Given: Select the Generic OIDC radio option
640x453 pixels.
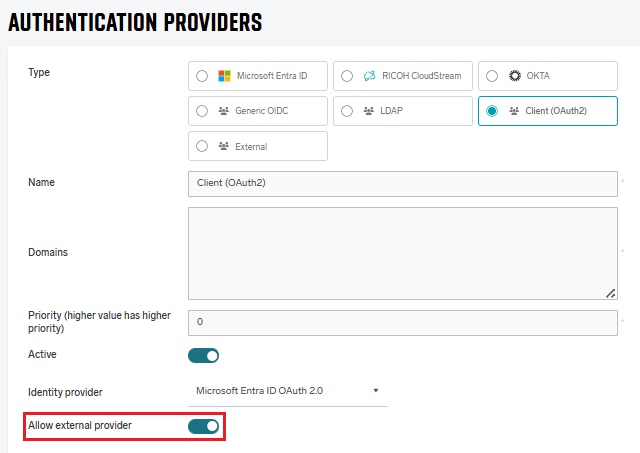Looking at the screenshot, I should (202, 111).
